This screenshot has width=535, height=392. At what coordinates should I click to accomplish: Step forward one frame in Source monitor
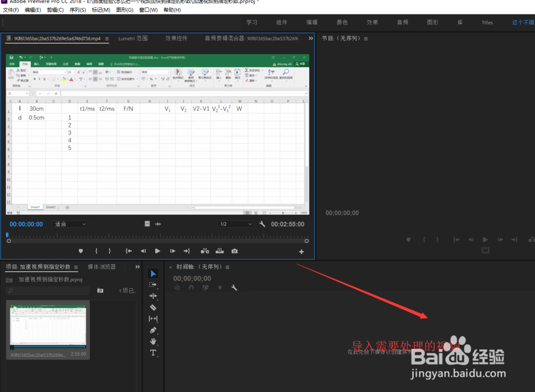[173, 251]
